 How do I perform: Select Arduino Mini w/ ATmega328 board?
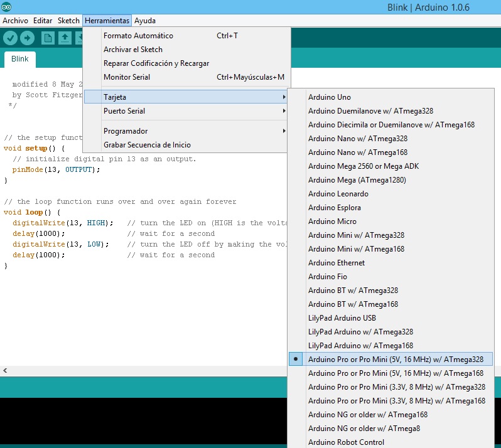(391, 235)
